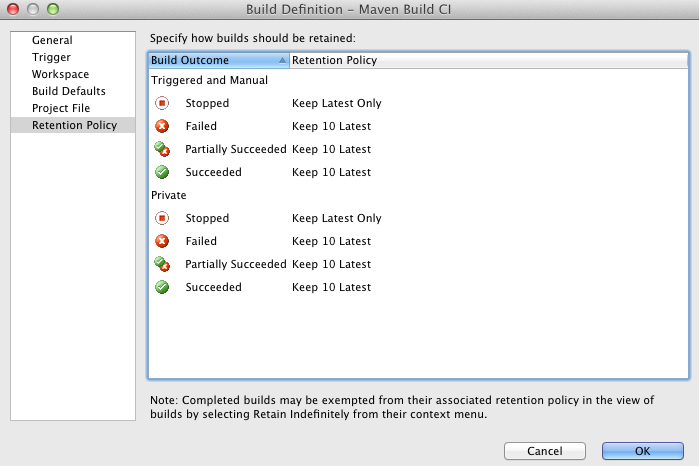Open the Project File section
699x466 pixels.
pos(60,108)
